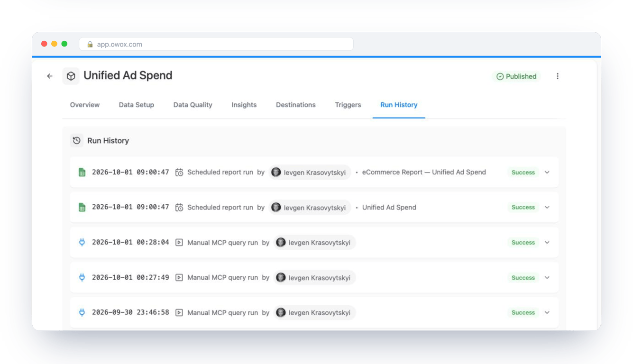
Task: Click the eCommerce Report — Unified Ad Spend text
Action: 424,172
